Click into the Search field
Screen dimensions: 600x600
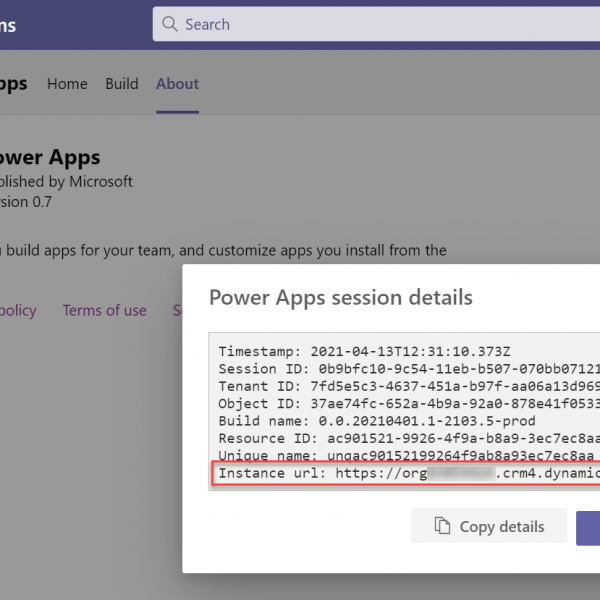pyautogui.click(x=376, y=24)
